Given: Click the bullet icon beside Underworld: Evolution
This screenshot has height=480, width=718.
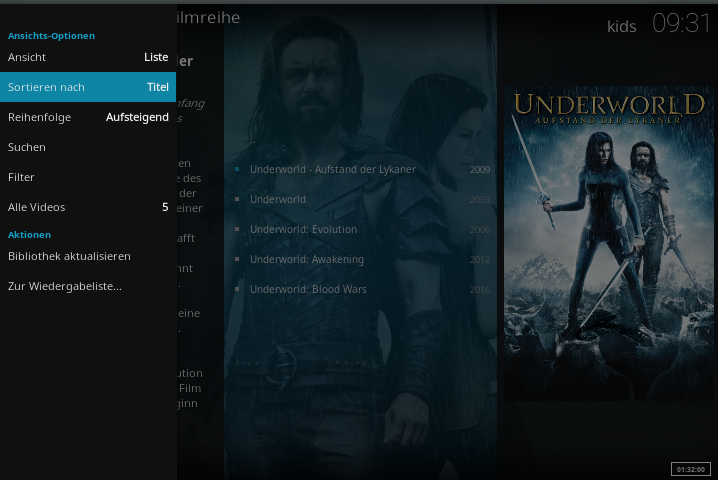Looking at the screenshot, I should click(237, 229).
